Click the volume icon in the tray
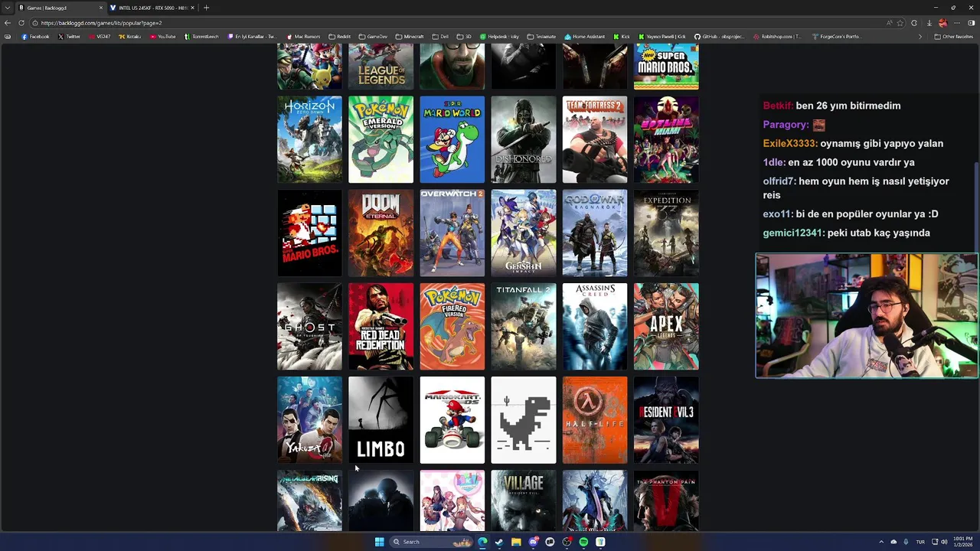The image size is (980, 551). point(943,542)
